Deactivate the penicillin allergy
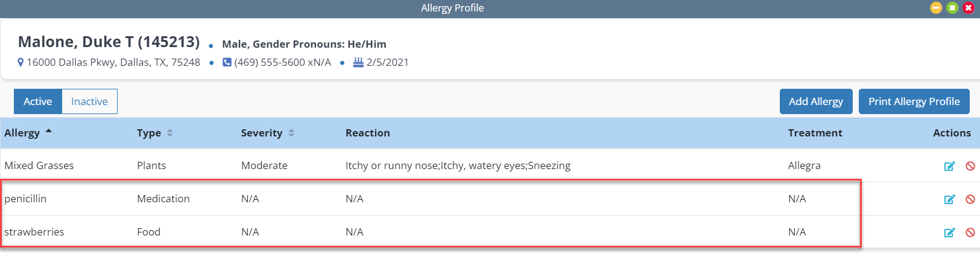Image resolution: width=980 pixels, height=253 pixels. point(970,199)
